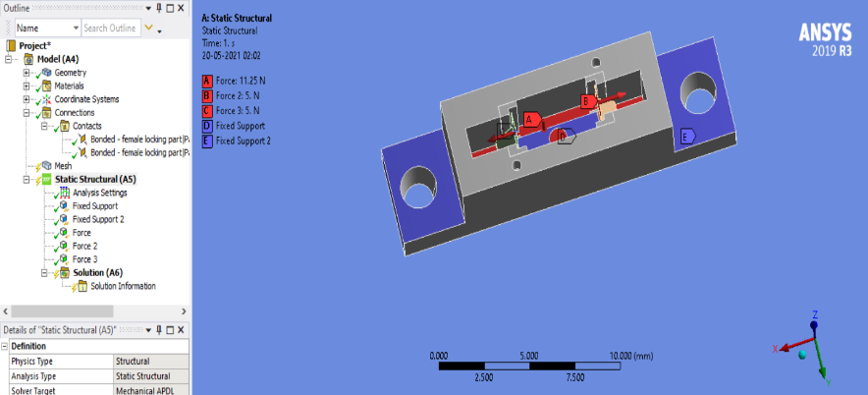868x395 pixels.
Task: Open Analysis Settings item
Action: pos(99,193)
